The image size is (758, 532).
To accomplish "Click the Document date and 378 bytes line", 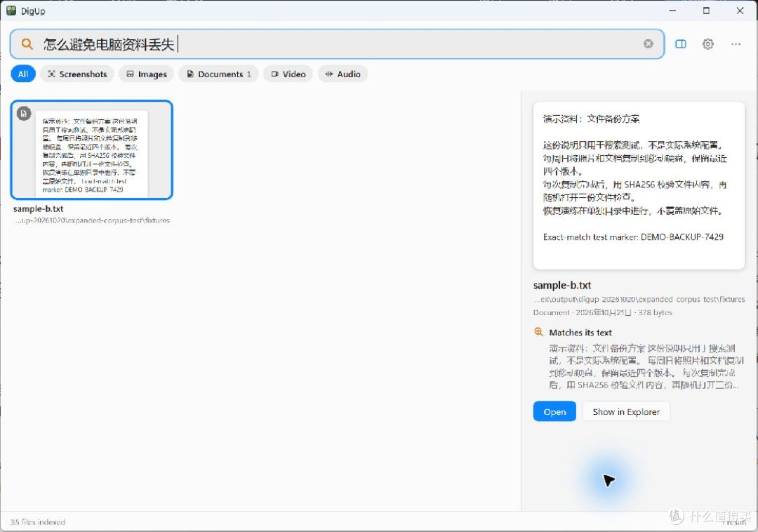I will point(602,312).
